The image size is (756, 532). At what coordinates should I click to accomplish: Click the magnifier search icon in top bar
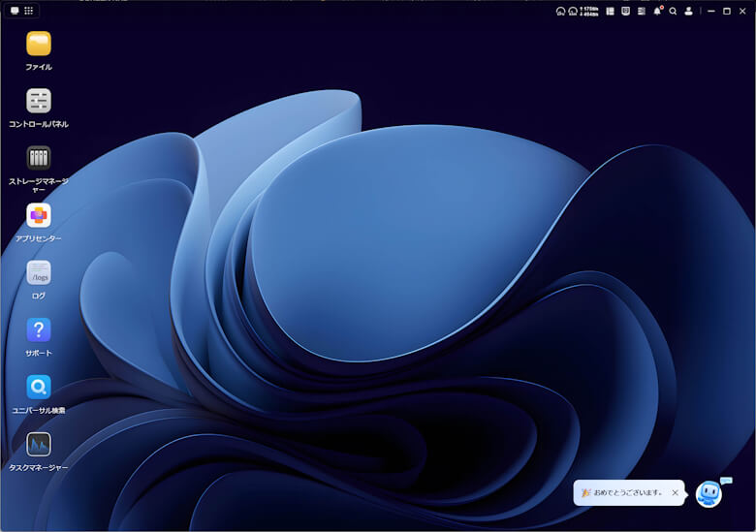pyautogui.click(x=673, y=11)
